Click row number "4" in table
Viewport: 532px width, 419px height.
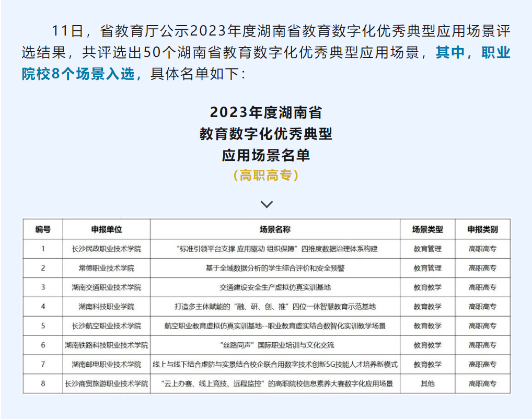point(43,307)
